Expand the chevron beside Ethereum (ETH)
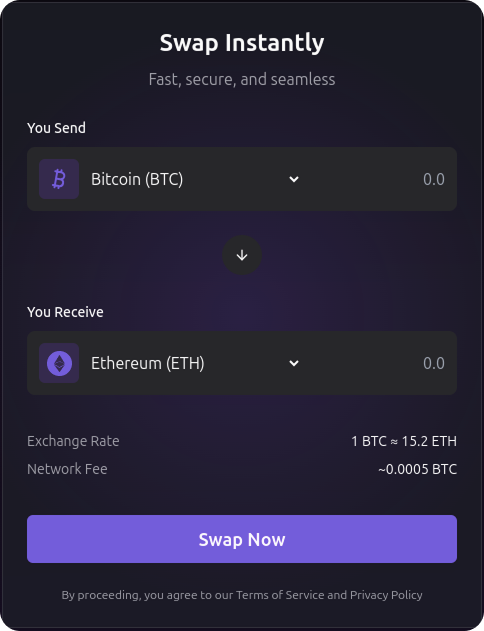The image size is (484, 631). (294, 363)
